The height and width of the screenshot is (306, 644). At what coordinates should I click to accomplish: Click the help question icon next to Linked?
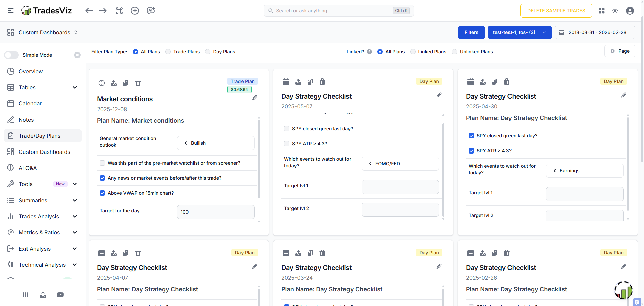coord(369,52)
